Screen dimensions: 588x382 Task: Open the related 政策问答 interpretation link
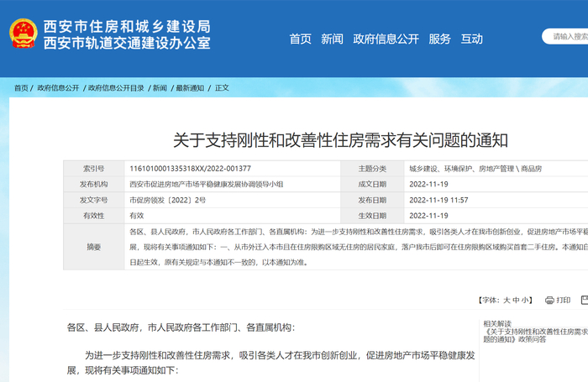pyautogui.click(x=536, y=336)
